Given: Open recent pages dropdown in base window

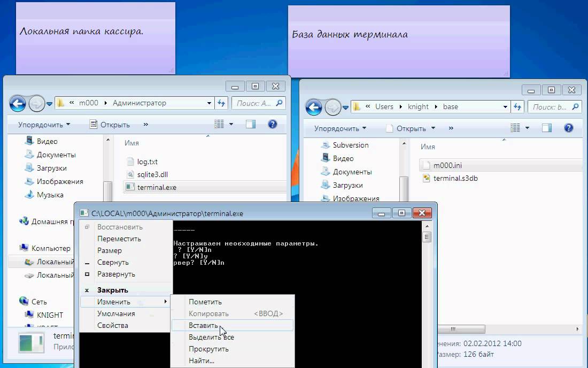Looking at the screenshot, I should coord(345,108).
